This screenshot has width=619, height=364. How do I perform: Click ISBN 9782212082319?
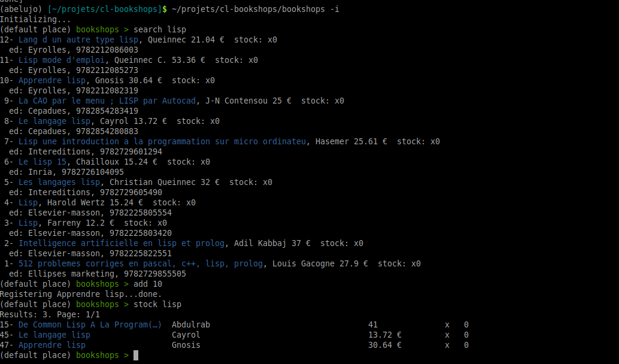click(x=107, y=91)
